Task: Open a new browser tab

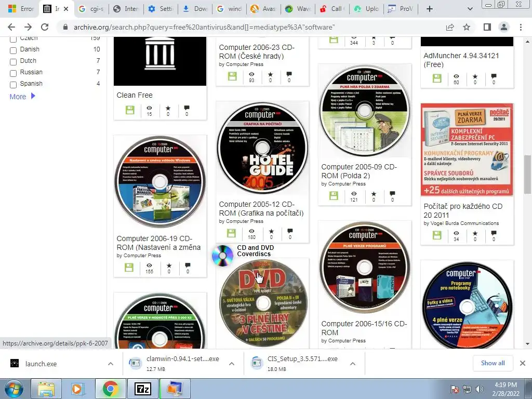Action: (x=430, y=9)
